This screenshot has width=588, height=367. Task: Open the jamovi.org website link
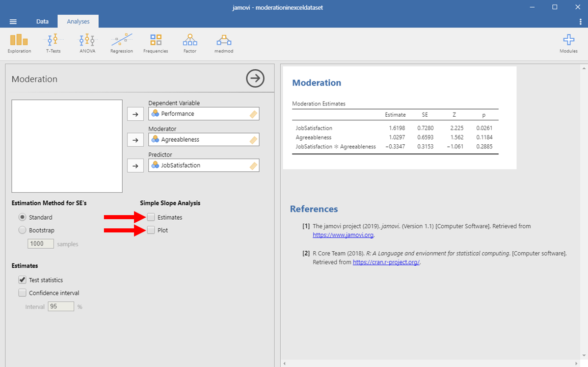[x=343, y=235]
